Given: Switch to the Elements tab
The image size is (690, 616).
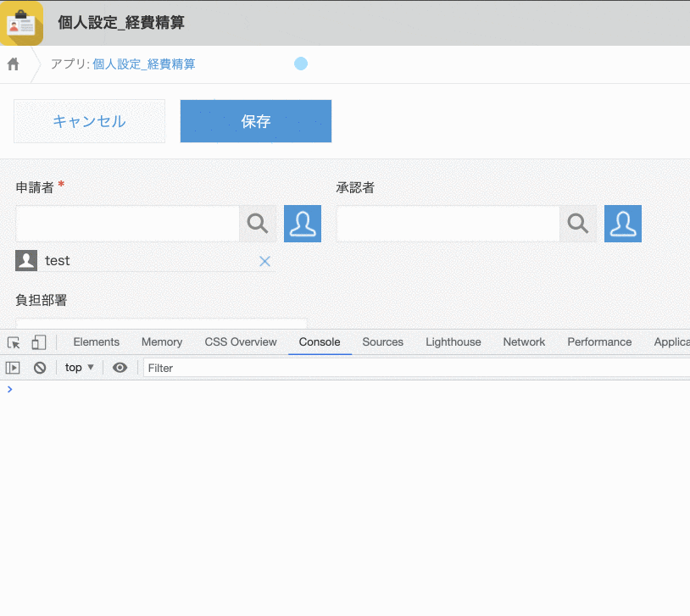Looking at the screenshot, I should point(96,341).
